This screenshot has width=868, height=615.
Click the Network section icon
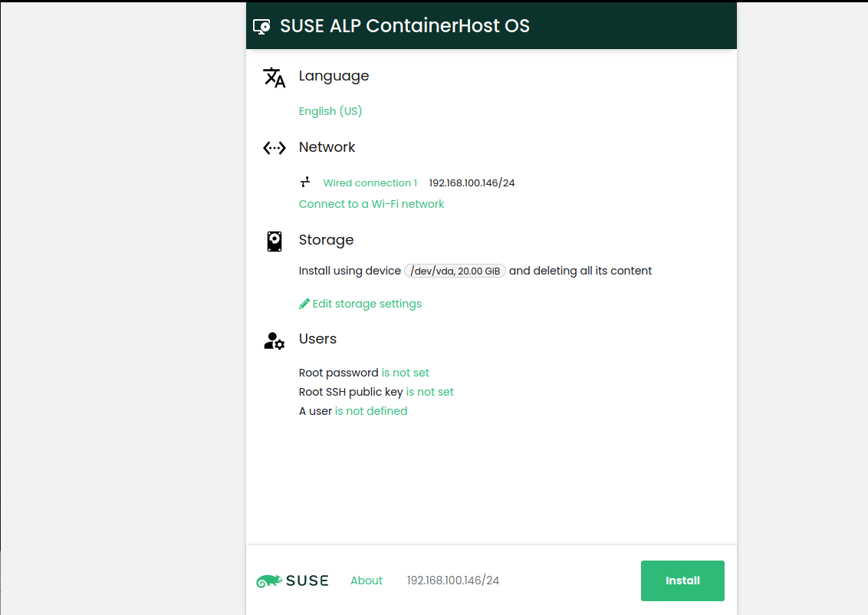pyautogui.click(x=274, y=148)
